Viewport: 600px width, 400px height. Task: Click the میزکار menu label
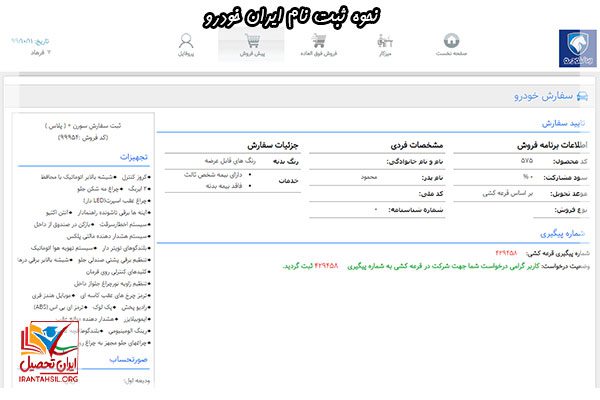(385, 54)
